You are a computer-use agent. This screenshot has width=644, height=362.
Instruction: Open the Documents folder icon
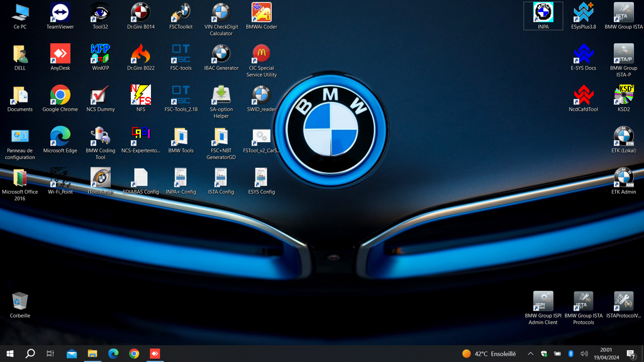point(20,98)
